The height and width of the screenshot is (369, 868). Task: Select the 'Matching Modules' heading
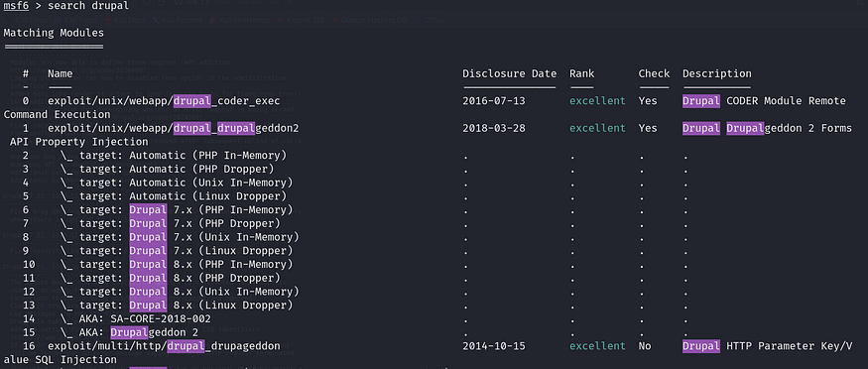click(x=54, y=33)
